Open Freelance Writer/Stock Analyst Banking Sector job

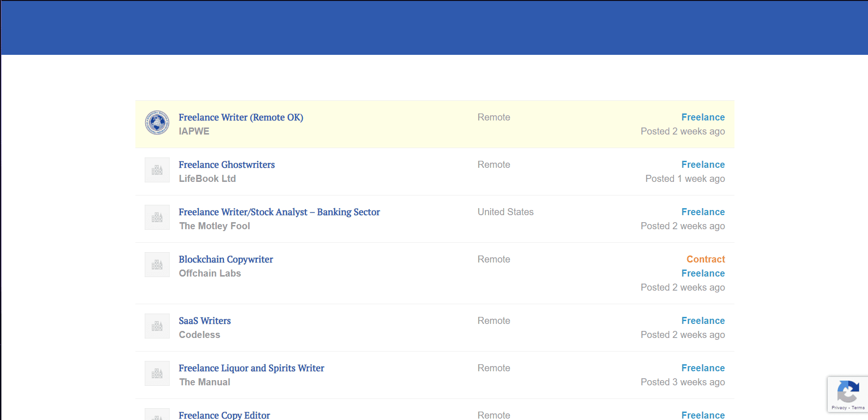coord(279,212)
